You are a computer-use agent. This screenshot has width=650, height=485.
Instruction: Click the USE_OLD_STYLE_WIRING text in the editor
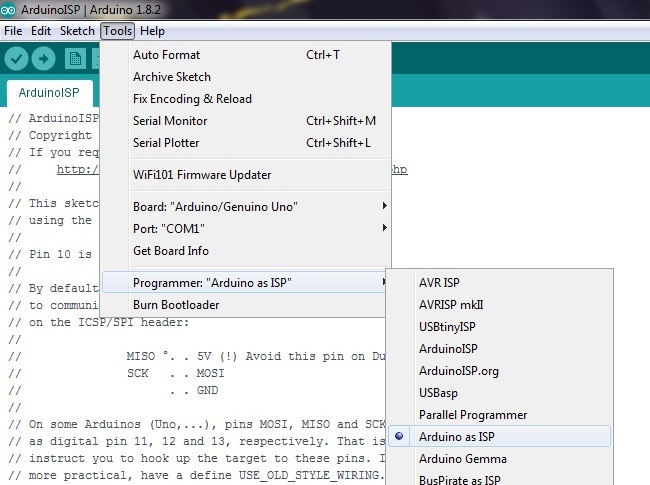pos(309,475)
